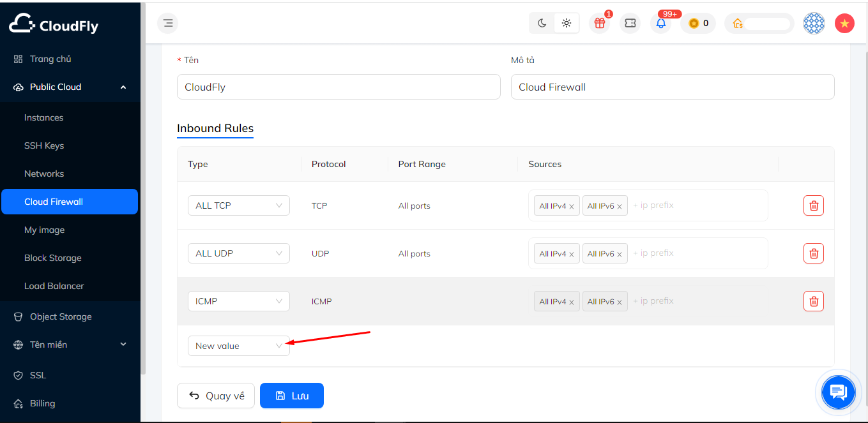Click the CloudFly logo
The height and width of the screenshot is (423, 868).
(54, 24)
